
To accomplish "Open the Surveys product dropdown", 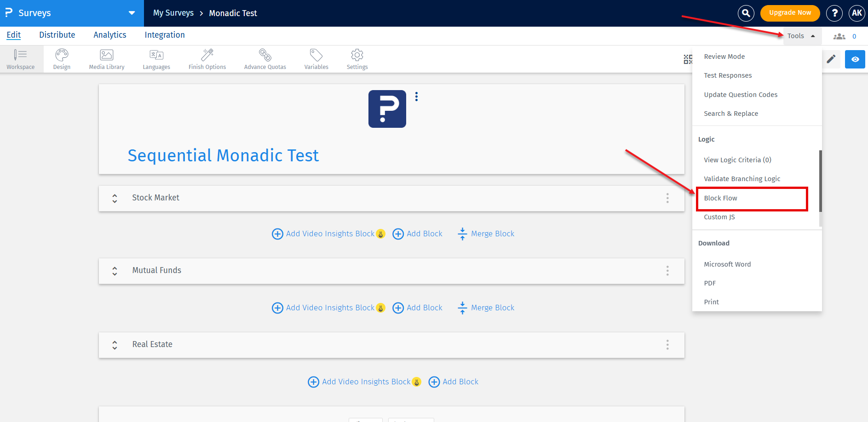I will pyautogui.click(x=132, y=13).
